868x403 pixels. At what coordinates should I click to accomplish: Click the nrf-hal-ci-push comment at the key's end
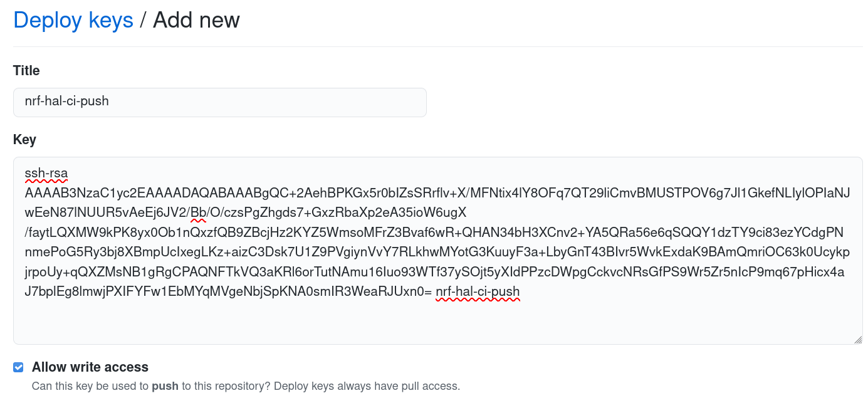click(478, 291)
